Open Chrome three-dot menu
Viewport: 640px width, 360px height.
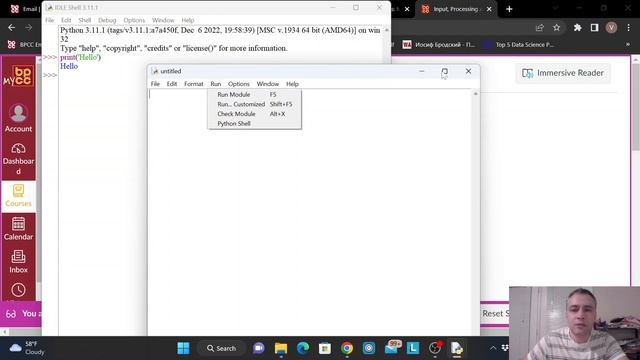coord(629,27)
